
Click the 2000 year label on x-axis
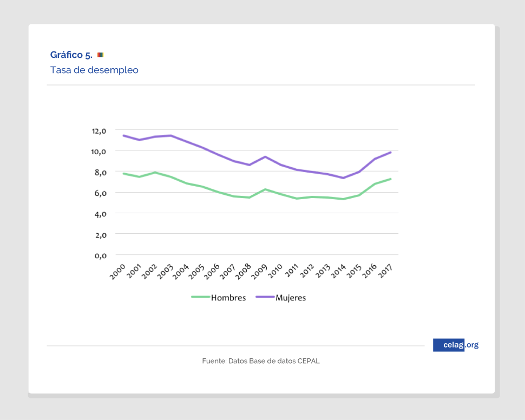(x=117, y=271)
